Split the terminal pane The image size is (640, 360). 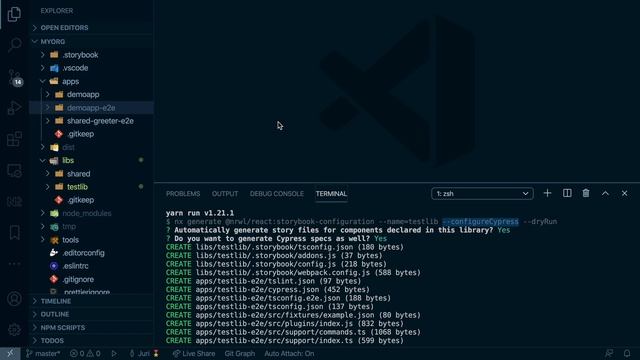(567, 193)
